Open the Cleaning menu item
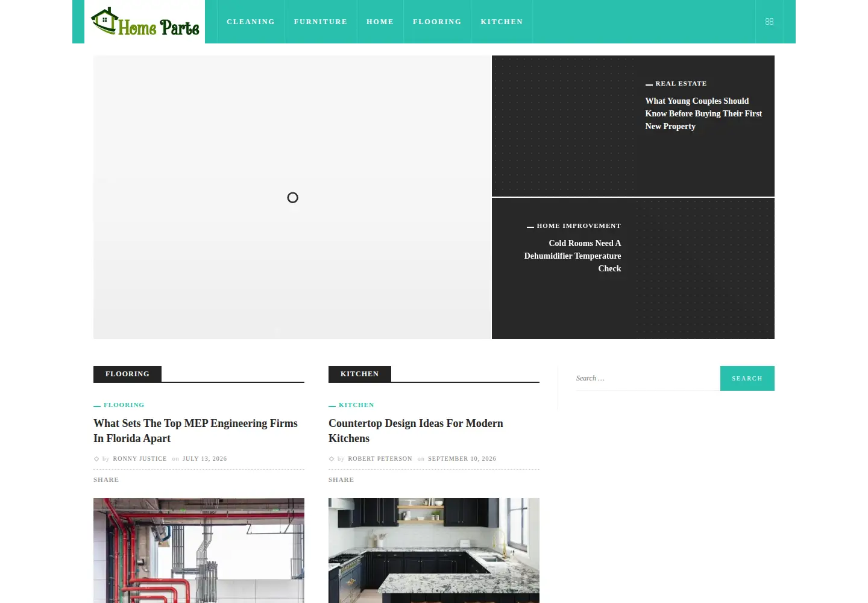 click(251, 22)
